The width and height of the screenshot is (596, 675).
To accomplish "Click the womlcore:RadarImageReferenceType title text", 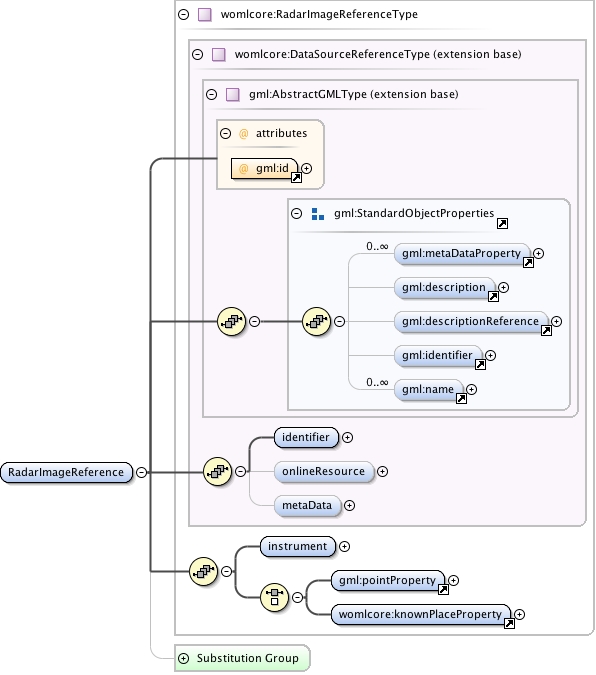I will pyautogui.click(x=319, y=15).
